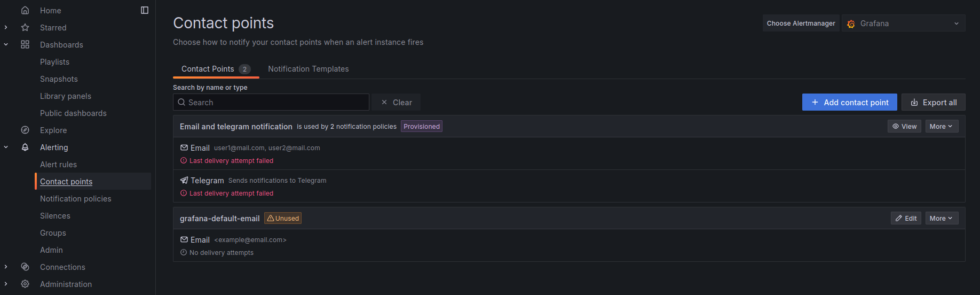
Task: Click the Administration gear icon
Action: (x=25, y=284)
